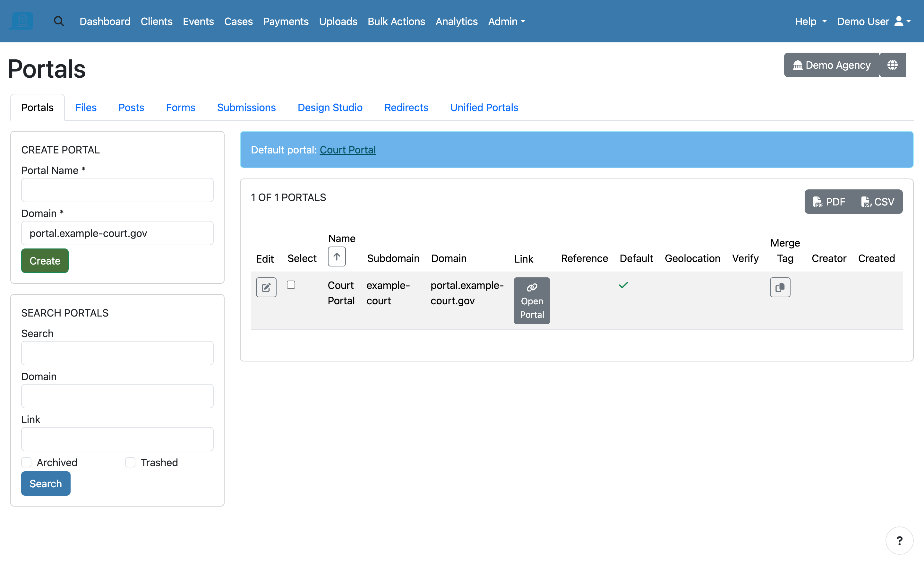Click the Demo User avatar icon
924x565 pixels.
coord(899,22)
